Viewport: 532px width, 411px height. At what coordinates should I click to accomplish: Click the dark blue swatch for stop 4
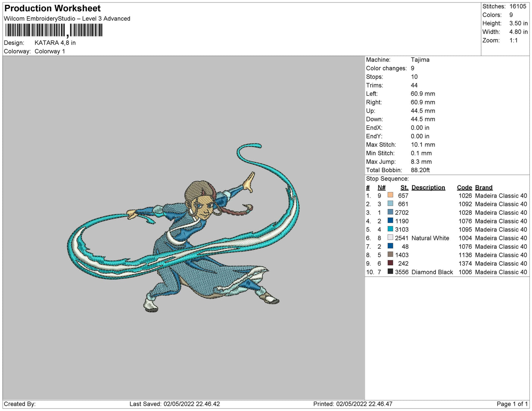coord(390,221)
